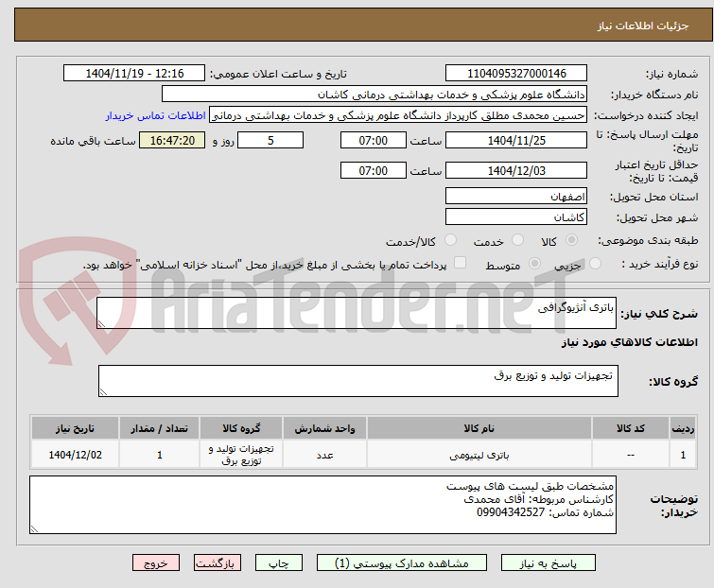Tick the اسناد خزانه اسلامی payment checkbox
The width and height of the screenshot is (714, 588).
coord(461,263)
